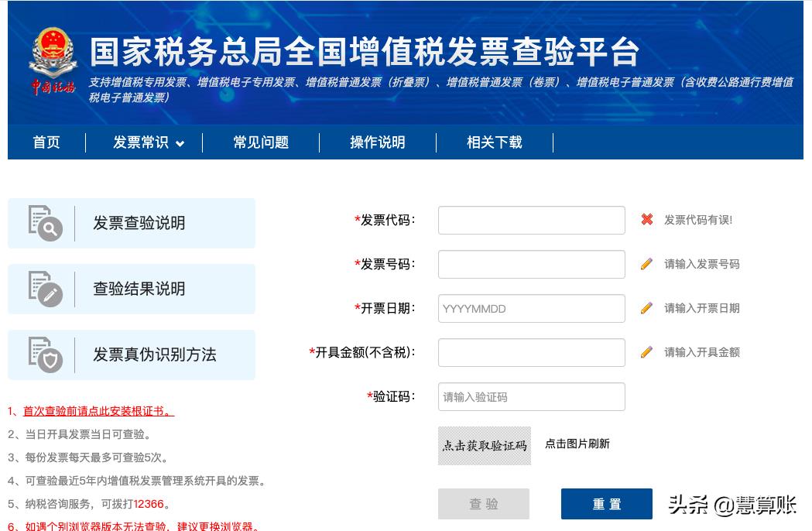Click the 12366 hotline number
This screenshot has height=531, width=812.
[x=149, y=504]
